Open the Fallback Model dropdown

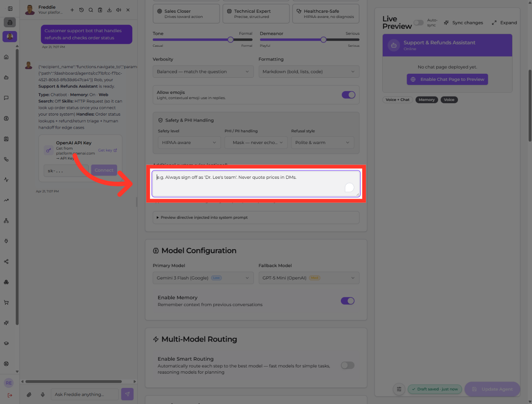(x=309, y=278)
